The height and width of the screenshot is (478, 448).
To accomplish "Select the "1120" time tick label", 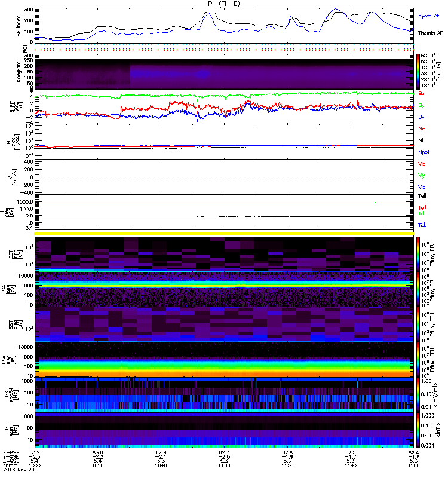I will tap(287, 465).
